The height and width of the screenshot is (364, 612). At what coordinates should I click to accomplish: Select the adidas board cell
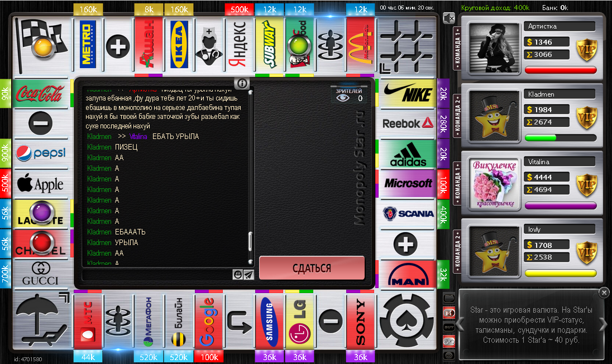point(408,154)
